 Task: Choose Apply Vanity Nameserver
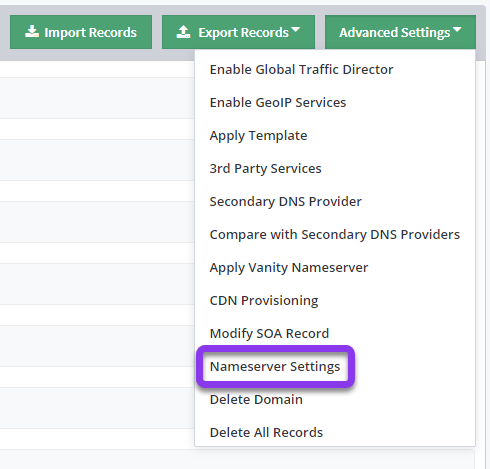289,267
